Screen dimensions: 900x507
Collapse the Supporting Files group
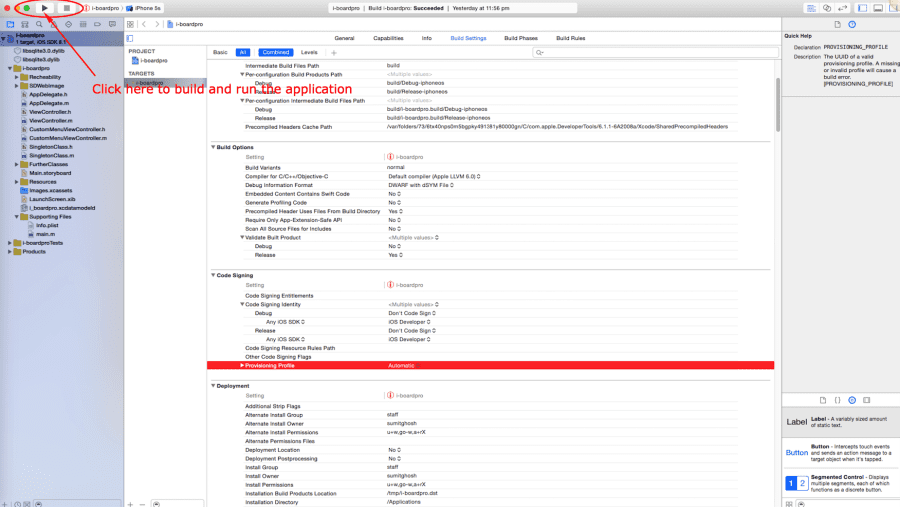click(17, 216)
